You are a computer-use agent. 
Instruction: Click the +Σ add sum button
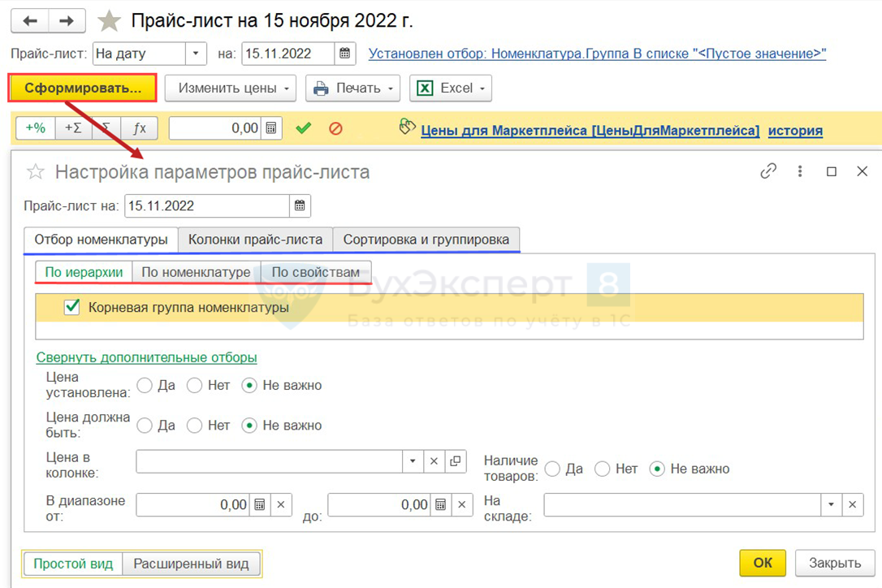73,128
